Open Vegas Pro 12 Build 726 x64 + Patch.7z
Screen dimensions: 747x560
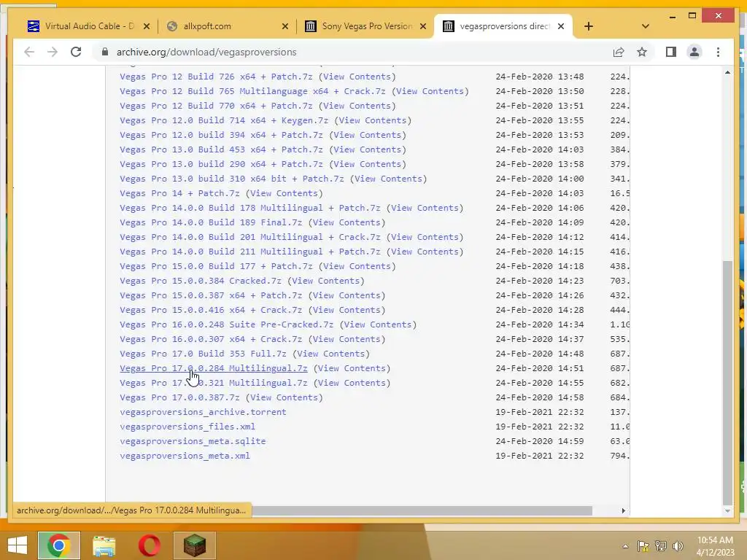(x=216, y=77)
